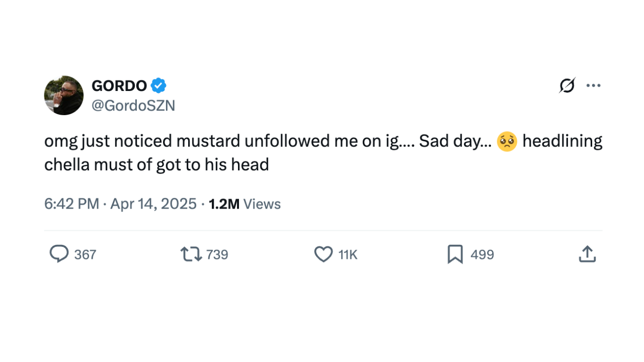Click the 739 reposts count
Screen dimensions: 644x362
point(217,255)
